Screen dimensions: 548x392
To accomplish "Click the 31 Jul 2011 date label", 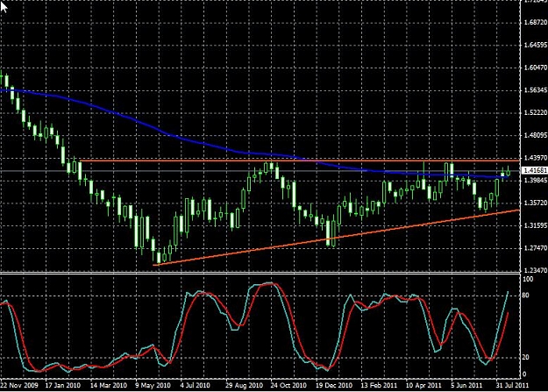I will [x=512, y=385].
